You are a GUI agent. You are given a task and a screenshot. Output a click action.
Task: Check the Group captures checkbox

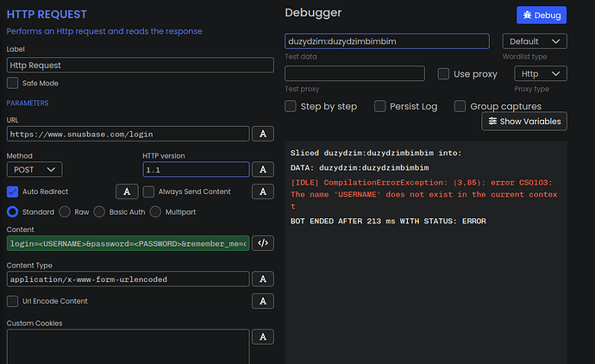(x=460, y=106)
